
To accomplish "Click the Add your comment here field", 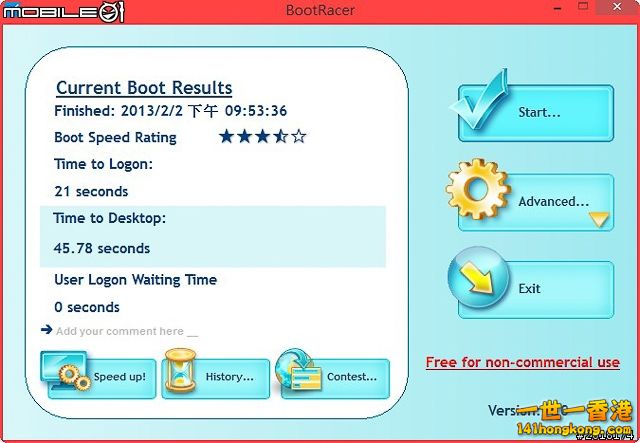I will (x=127, y=331).
